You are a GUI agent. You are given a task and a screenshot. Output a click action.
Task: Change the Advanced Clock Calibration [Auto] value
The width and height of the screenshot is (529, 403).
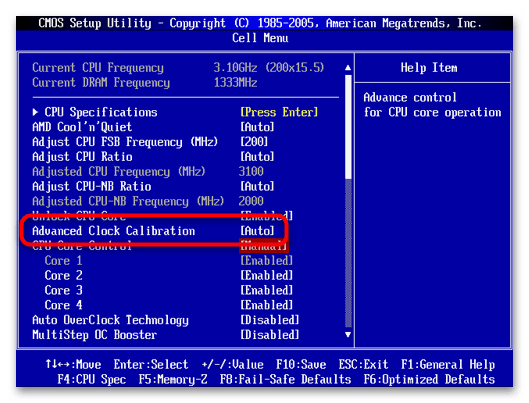point(257,231)
